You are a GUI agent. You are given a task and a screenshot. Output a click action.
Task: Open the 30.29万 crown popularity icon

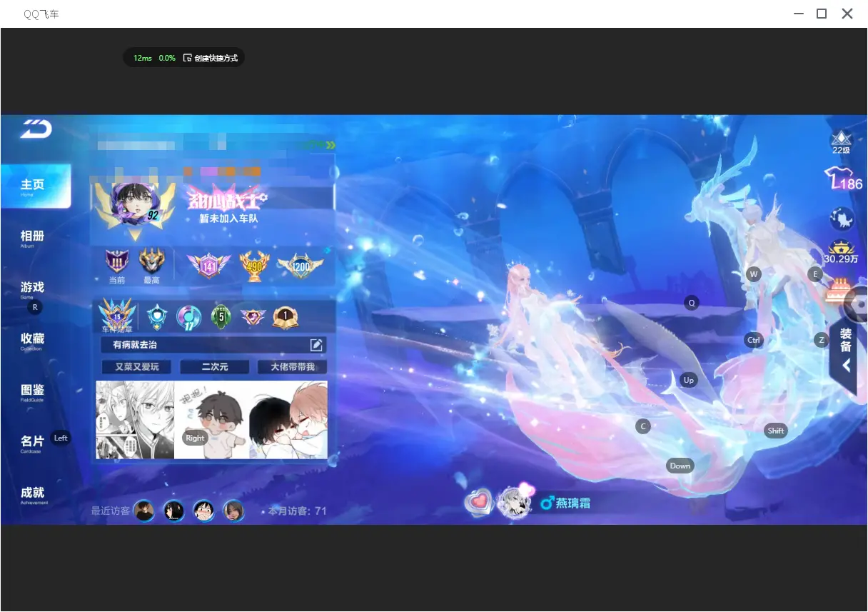point(841,251)
